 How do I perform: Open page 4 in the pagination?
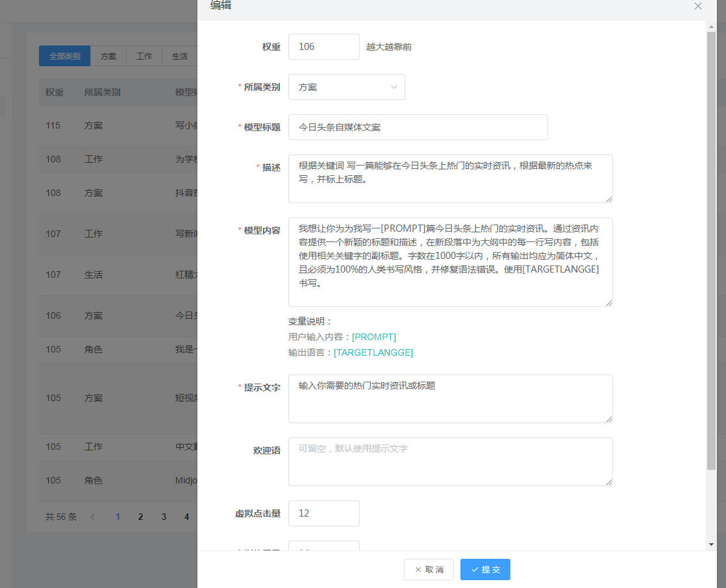186,516
